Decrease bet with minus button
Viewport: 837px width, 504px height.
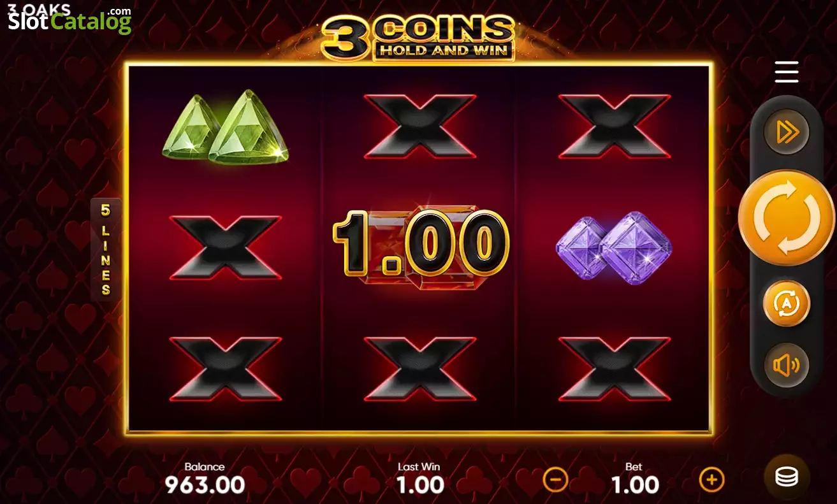pyautogui.click(x=555, y=479)
